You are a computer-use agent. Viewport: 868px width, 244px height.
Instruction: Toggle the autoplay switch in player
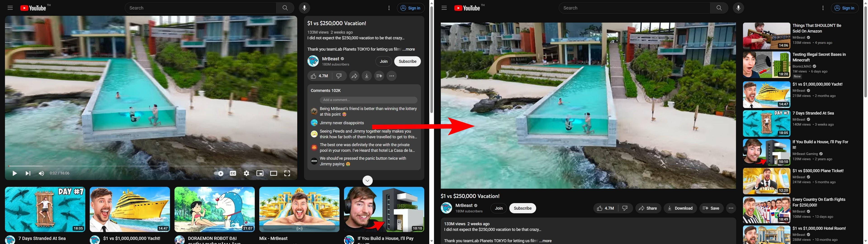pyautogui.click(x=219, y=174)
